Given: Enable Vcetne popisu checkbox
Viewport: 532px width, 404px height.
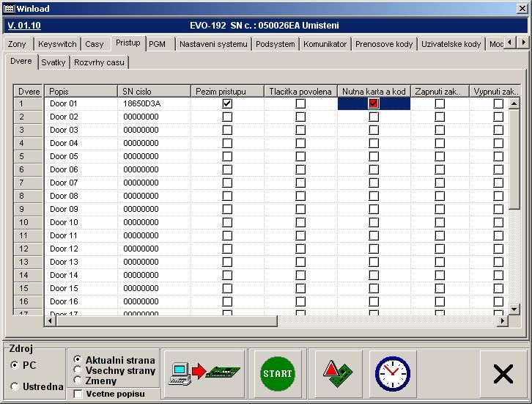Looking at the screenshot, I should (78, 394).
